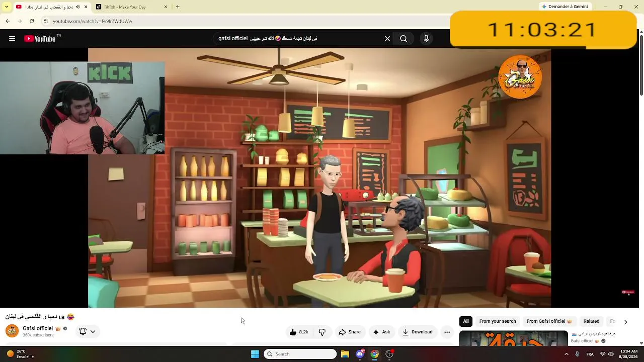Open the tab search dropdown arrow
Viewport: 644px width, 362px height.
(7, 7)
